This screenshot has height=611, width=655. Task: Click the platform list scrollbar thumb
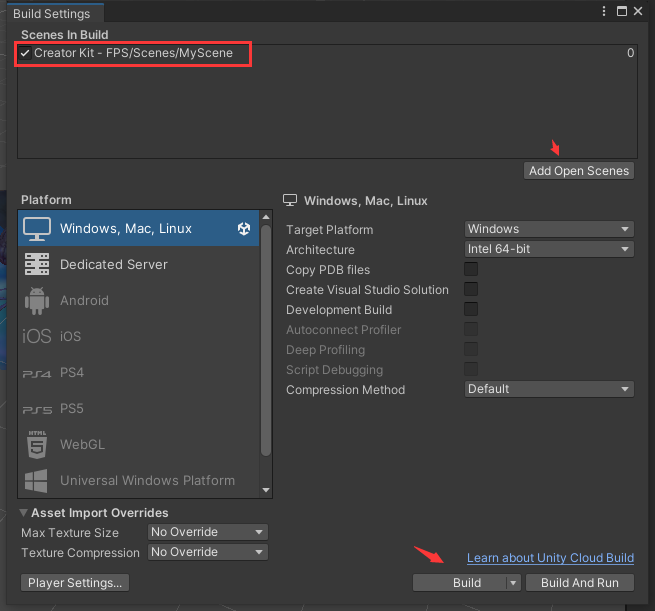point(266,340)
